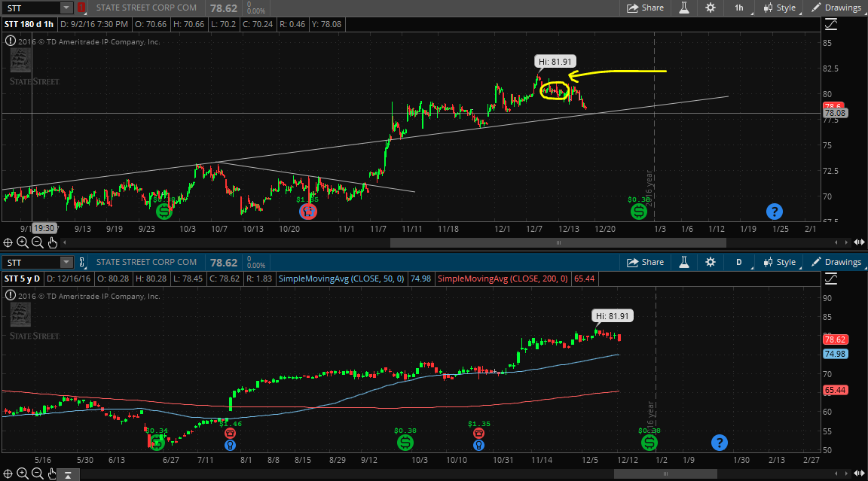
Task: Open Style menu on the upper chart
Action: pyautogui.click(x=779, y=8)
